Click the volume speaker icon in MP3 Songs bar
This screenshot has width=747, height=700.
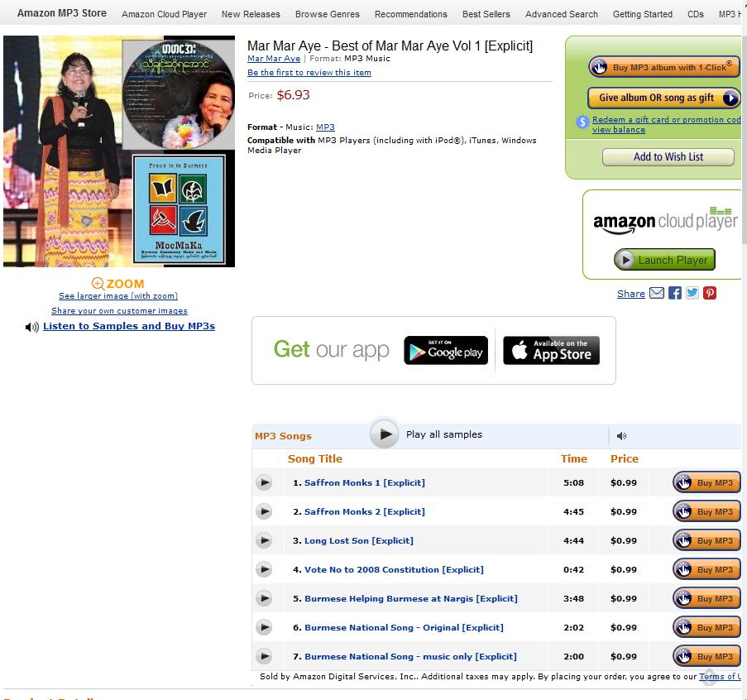[x=621, y=435]
